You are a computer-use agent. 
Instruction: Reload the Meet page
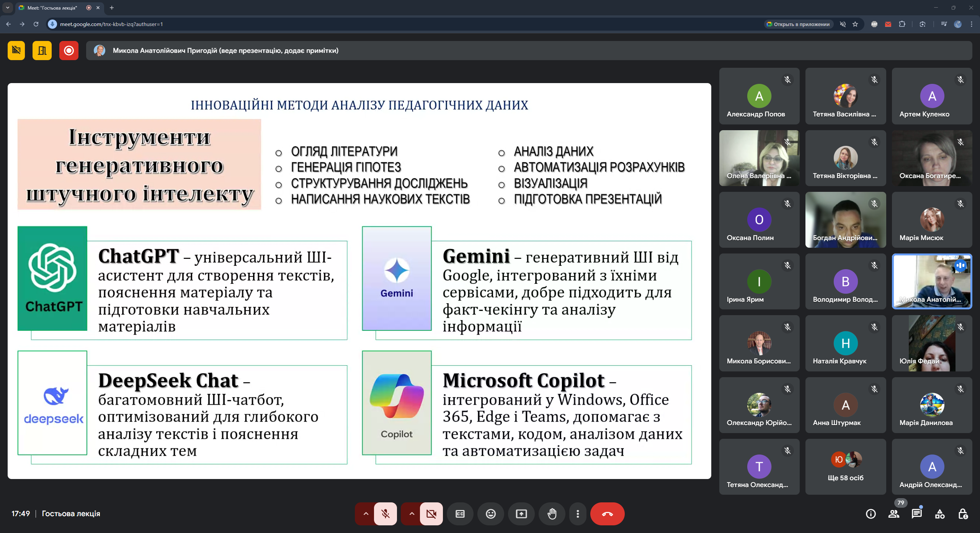click(x=36, y=24)
